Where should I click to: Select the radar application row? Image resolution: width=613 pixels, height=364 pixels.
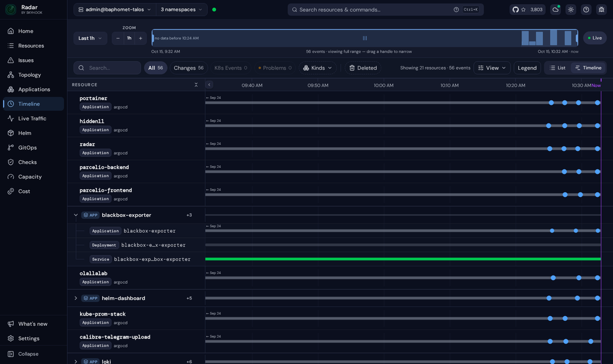click(x=136, y=148)
